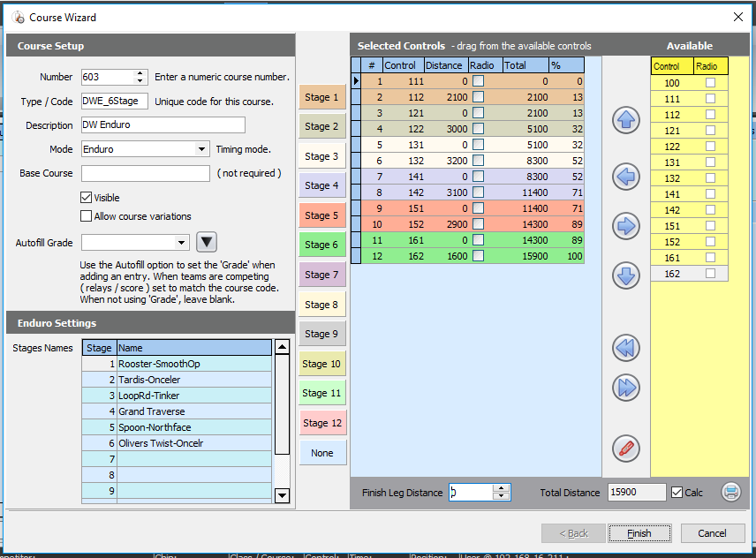The width and height of the screenshot is (756, 558).
Task: Tick Radio checkbox for selected control 122
Action: (x=479, y=129)
